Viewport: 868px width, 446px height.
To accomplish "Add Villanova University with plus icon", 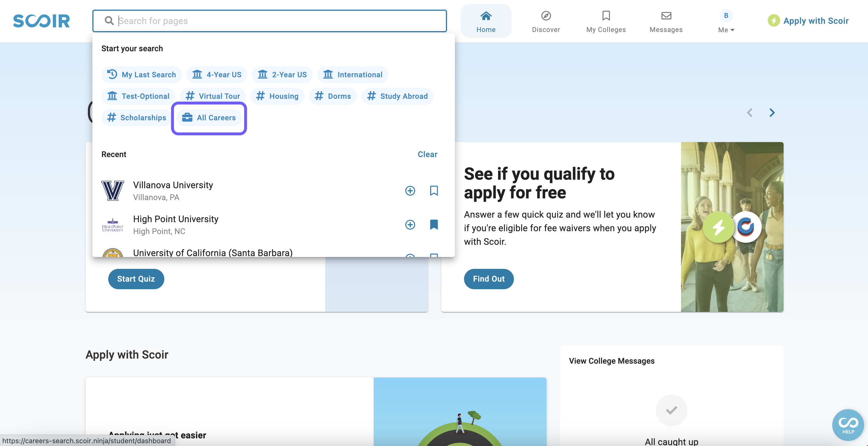I will coord(410,191).
